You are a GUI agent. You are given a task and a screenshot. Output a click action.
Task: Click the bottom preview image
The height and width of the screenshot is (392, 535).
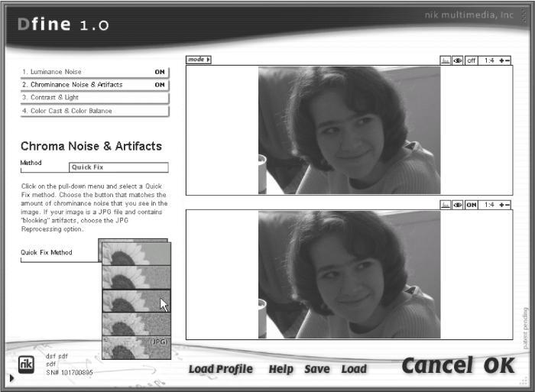[x=349, y=274]
